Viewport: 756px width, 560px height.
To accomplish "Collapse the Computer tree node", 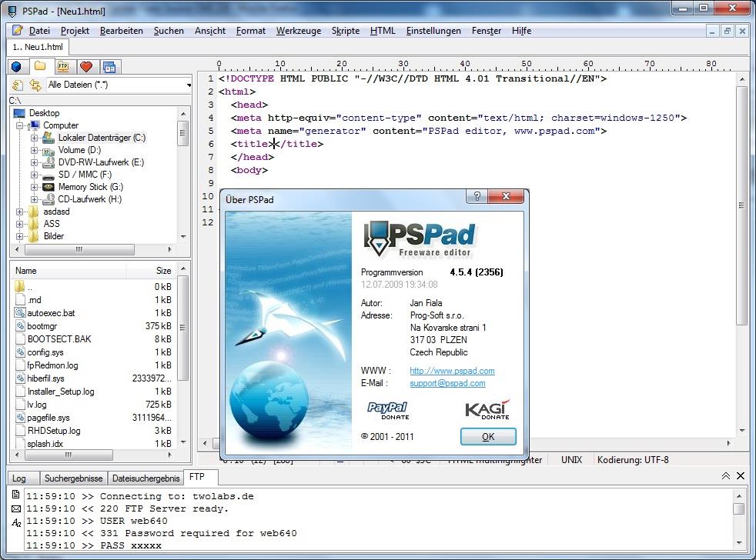I will coord(20,126).
